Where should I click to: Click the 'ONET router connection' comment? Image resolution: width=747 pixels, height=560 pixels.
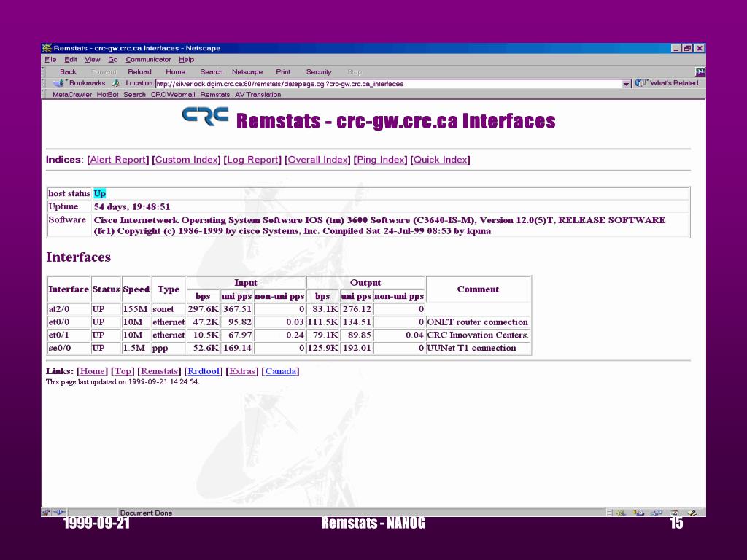477,322
